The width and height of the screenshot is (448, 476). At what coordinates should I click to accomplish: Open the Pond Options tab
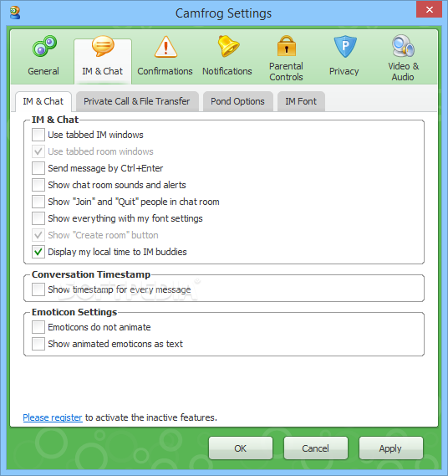tap(238, 101)
